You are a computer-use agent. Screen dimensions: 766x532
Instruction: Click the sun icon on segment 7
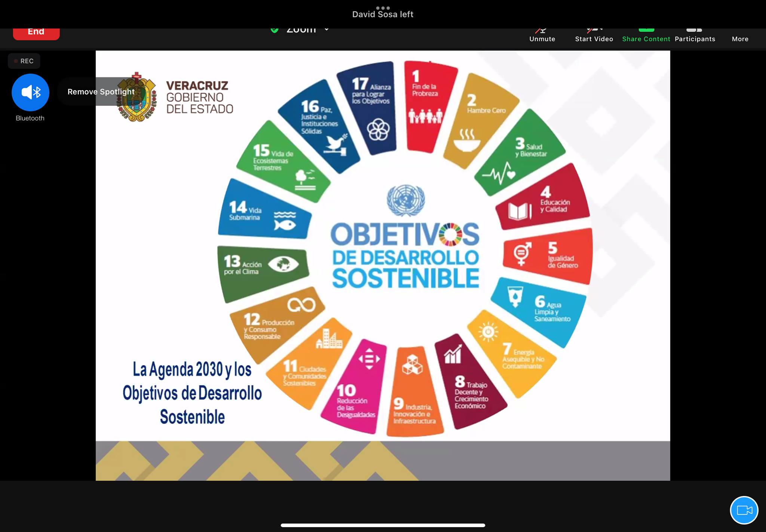point(488,332)
